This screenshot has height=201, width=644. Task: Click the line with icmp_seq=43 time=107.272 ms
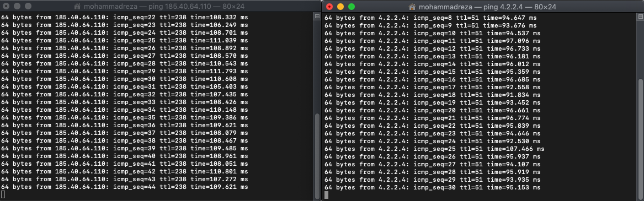(125, 180)
